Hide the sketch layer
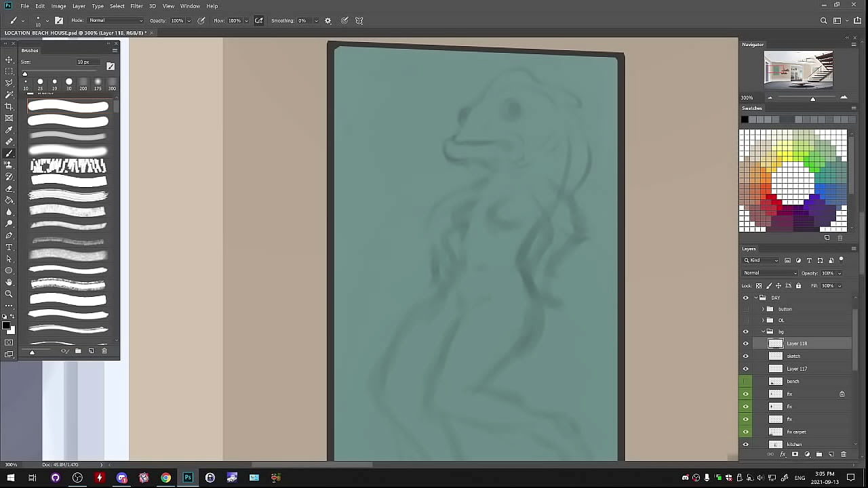 click(x=746, y=356)
